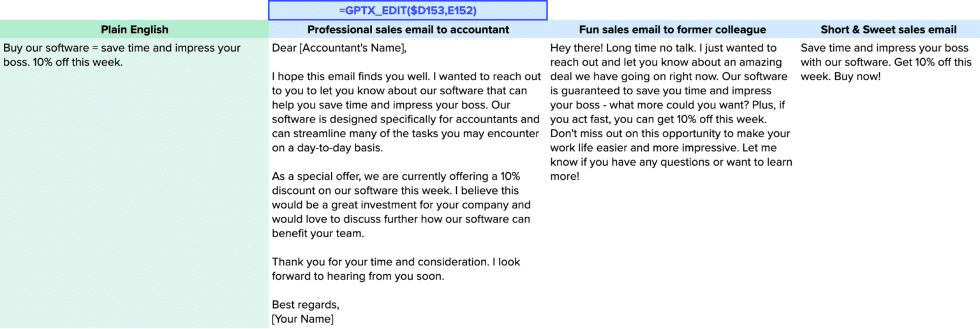
Task: Click the "Short & Sweet sales email" header
Action: click(x=888, y=29)
